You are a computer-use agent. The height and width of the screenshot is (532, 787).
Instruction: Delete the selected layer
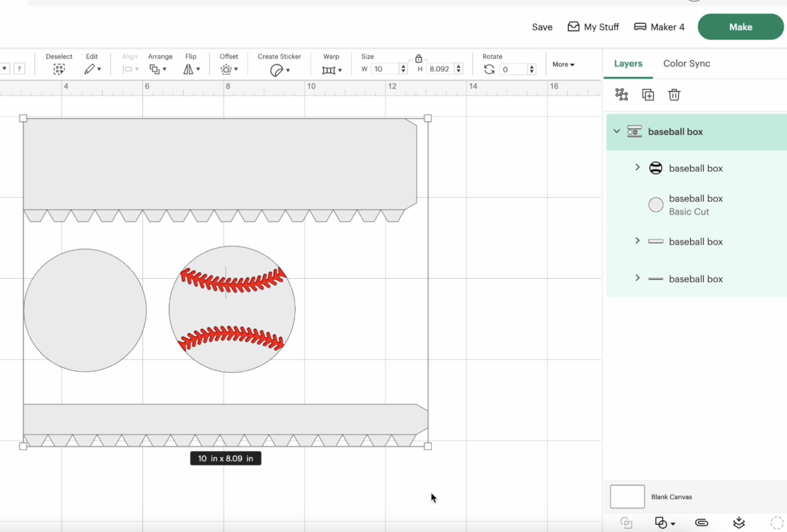674,94
